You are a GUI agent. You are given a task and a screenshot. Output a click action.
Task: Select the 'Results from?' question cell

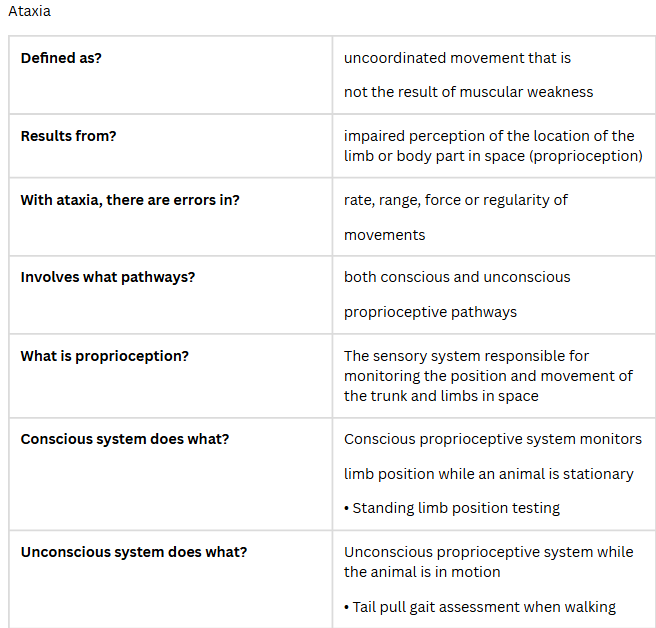coord(68,136)
